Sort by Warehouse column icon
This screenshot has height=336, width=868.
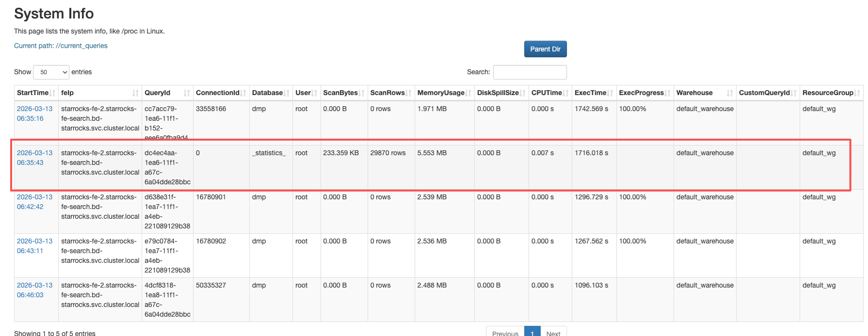730,93
